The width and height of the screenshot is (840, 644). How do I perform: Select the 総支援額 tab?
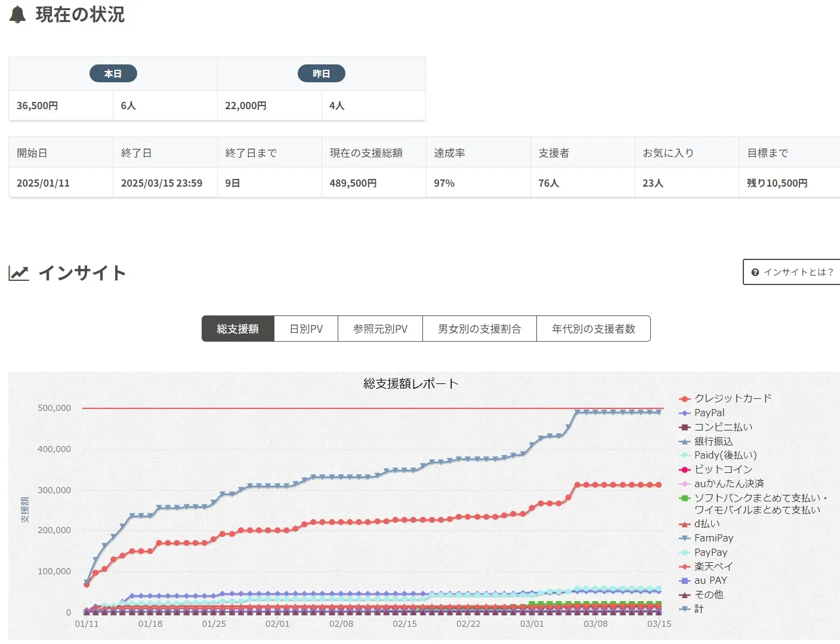(237, 329)
